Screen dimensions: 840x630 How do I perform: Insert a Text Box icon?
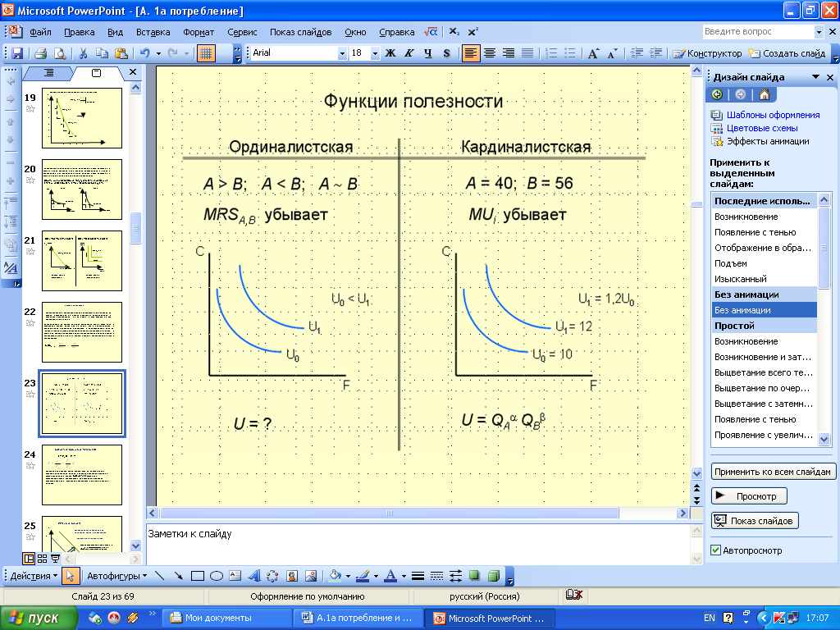pos(235,576)
